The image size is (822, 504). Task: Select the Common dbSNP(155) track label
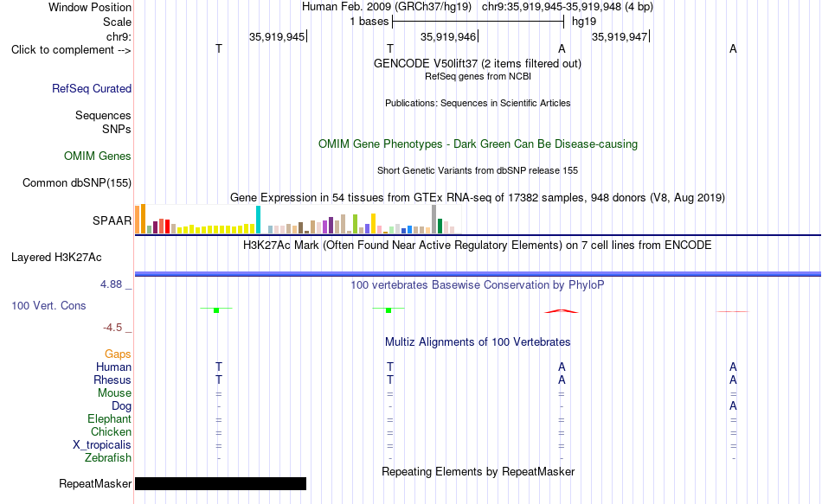click(x=77, y=183)
